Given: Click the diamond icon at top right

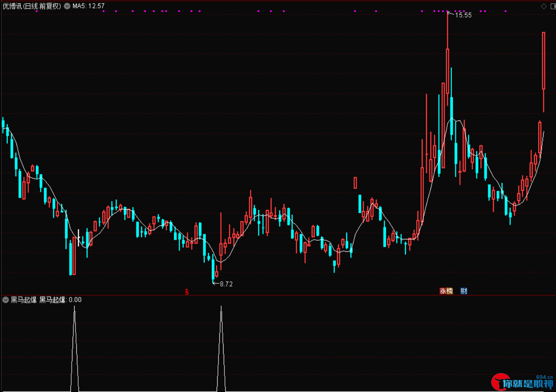Looking at the screenshot, I should [x=543, y=6].
